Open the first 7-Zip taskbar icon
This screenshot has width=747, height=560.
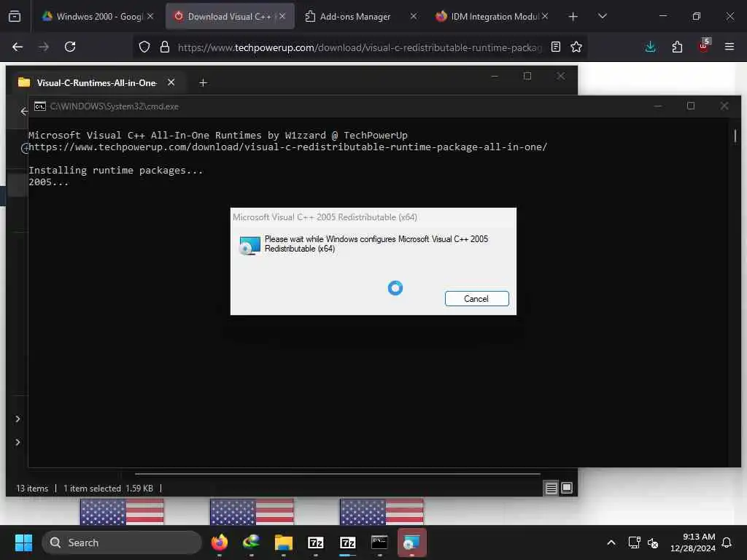(315, 542)
